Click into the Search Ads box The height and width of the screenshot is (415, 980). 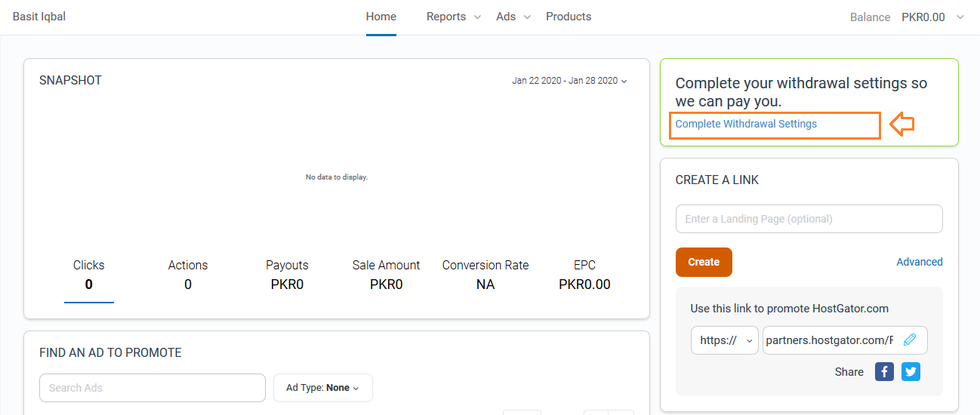(x=153, y=388)
